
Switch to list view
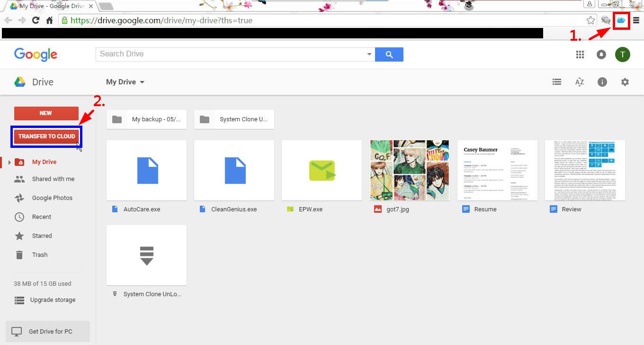pyautogui.click(x=557, y=82)
